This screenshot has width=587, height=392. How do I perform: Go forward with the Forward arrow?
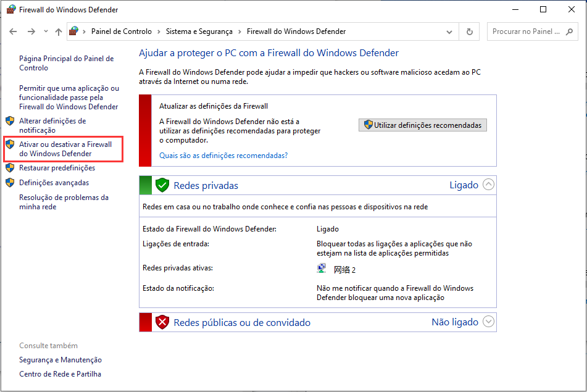pyautogui.click(x=31, y=31)
